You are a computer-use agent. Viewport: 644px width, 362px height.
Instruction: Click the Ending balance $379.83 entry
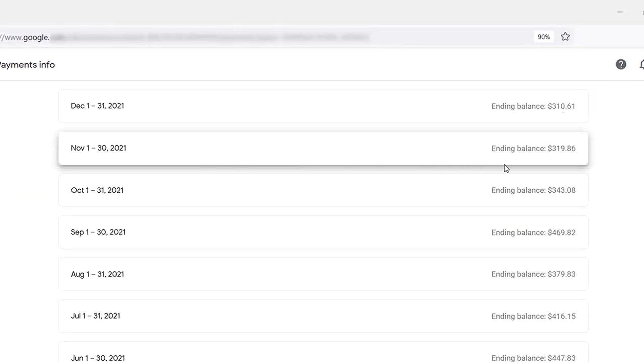pos(533,274)
